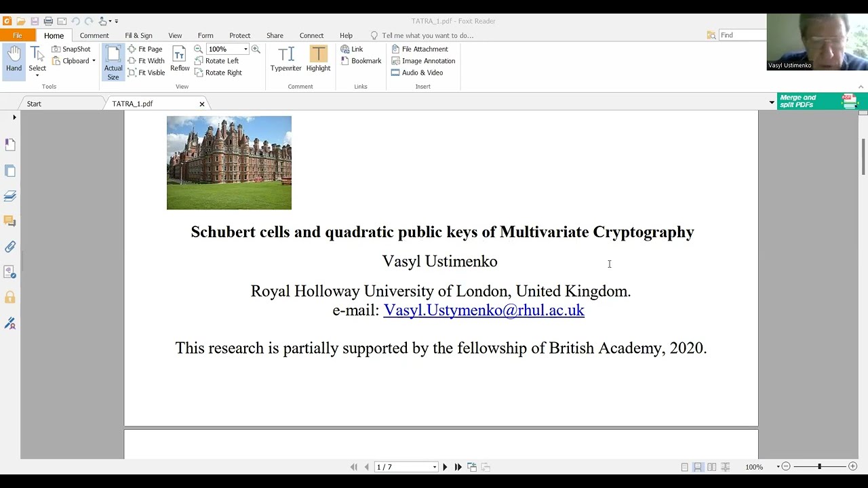Click the Royal Holloway building image
Screen dimensions: 868x488
(229, 163)
